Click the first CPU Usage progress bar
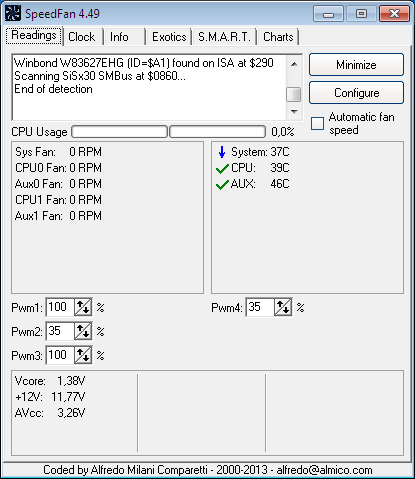Image resolution: width=415 pixels, height=479 pixels. [119, 132]
